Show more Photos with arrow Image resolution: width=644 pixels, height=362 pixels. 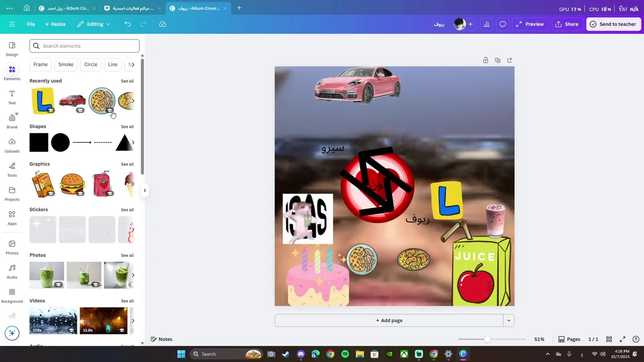(x=133, y=275)
